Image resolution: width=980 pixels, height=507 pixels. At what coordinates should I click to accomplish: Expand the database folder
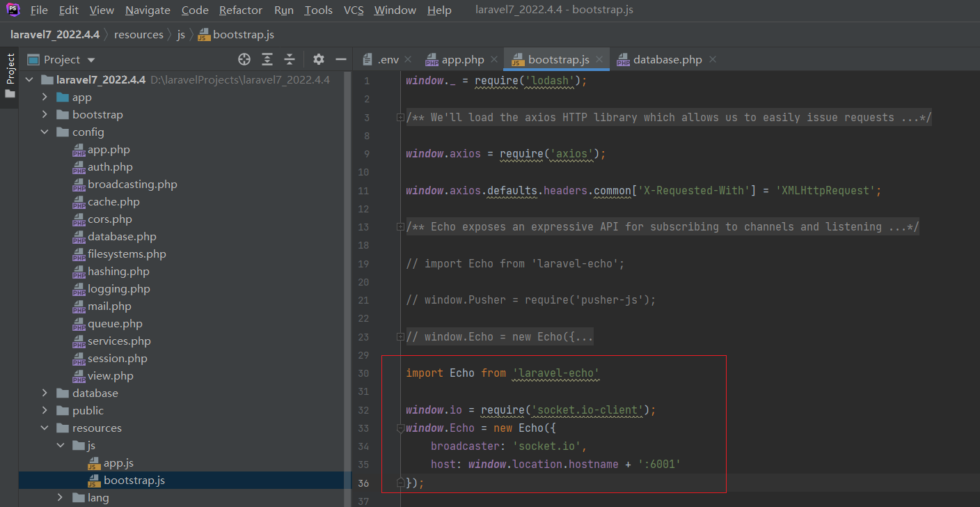(45, 393)
